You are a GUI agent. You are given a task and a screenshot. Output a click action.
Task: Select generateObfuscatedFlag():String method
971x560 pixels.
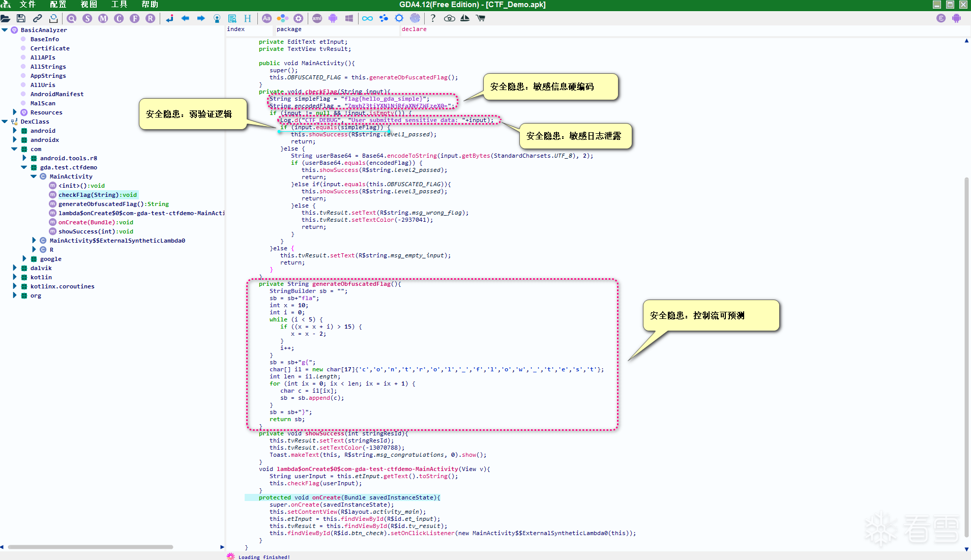click(113, 204)
